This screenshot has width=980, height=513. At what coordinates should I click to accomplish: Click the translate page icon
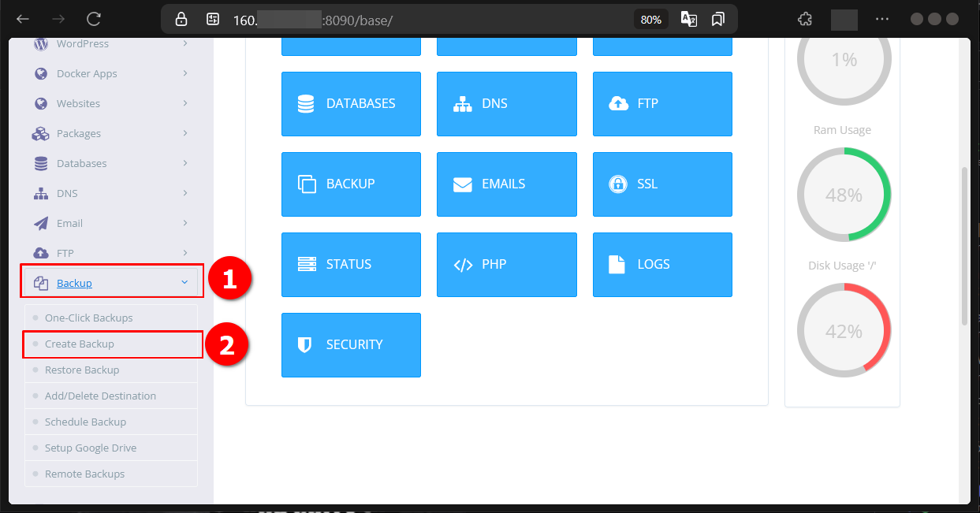tap(689, 20)
